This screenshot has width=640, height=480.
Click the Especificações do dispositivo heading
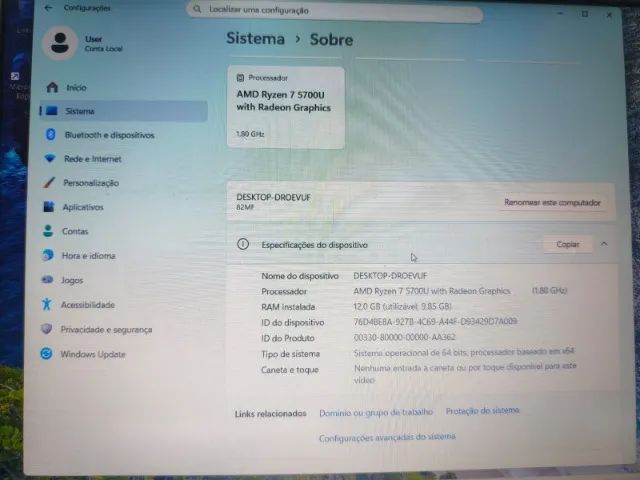pyautogui.click(x=314, y=245)
